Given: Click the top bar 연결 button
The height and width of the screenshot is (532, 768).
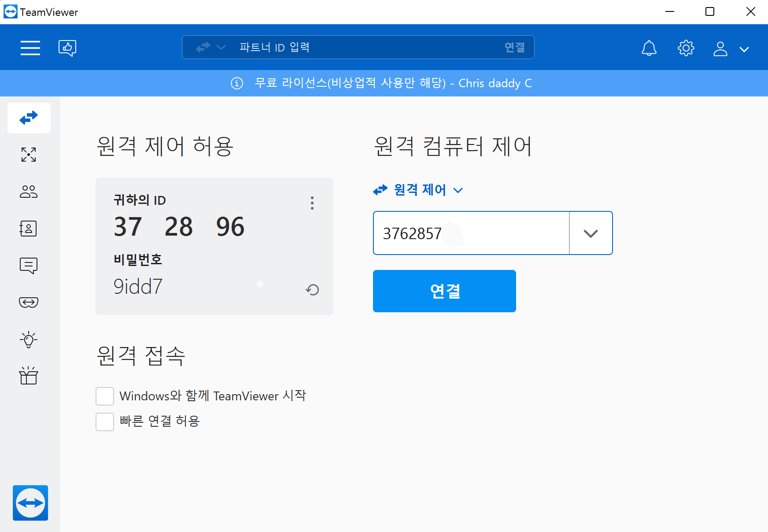Looking at the screenshot, I should 514,47.
